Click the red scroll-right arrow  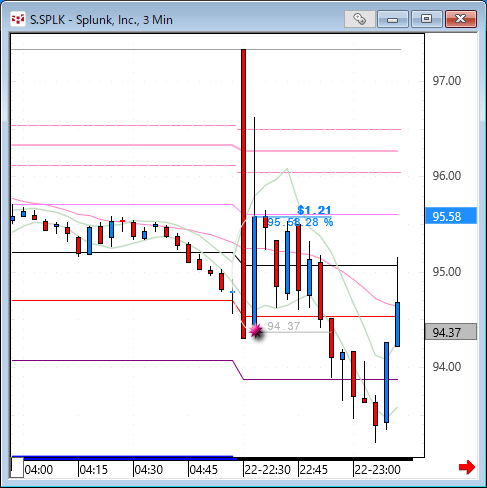pyautogui.click(x=467, y=467)
